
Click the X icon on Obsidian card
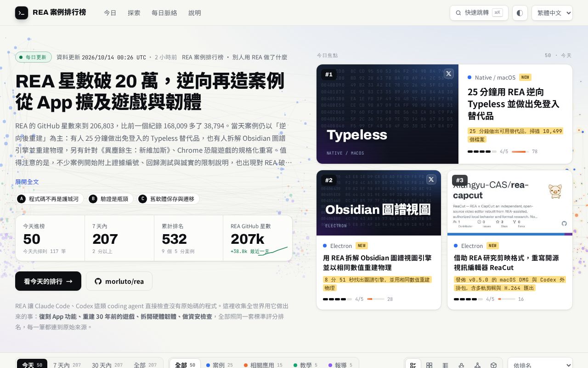431,179
